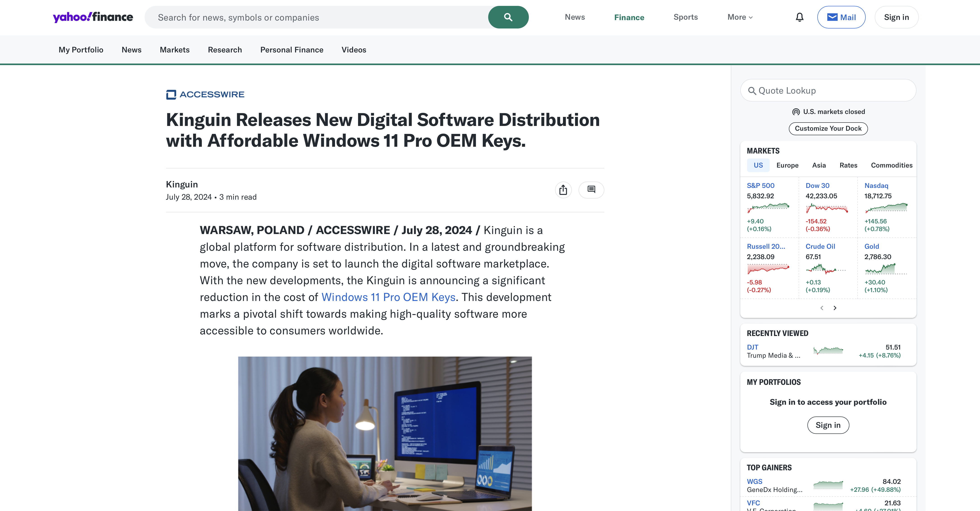The width and height of the screenshot is (980, 511).
Task: Click the S&P 500 sparkline chart
Action: (x=768, y=208)
